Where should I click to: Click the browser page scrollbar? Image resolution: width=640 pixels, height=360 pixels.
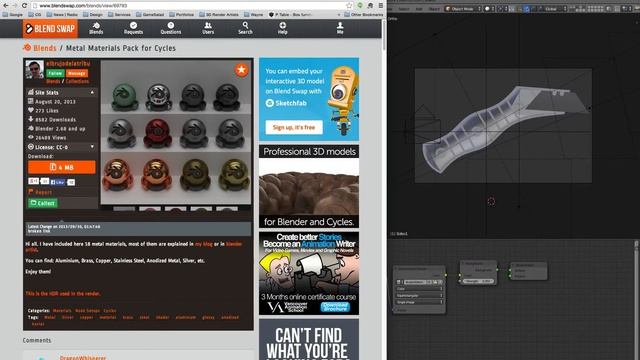coord(384,35)
